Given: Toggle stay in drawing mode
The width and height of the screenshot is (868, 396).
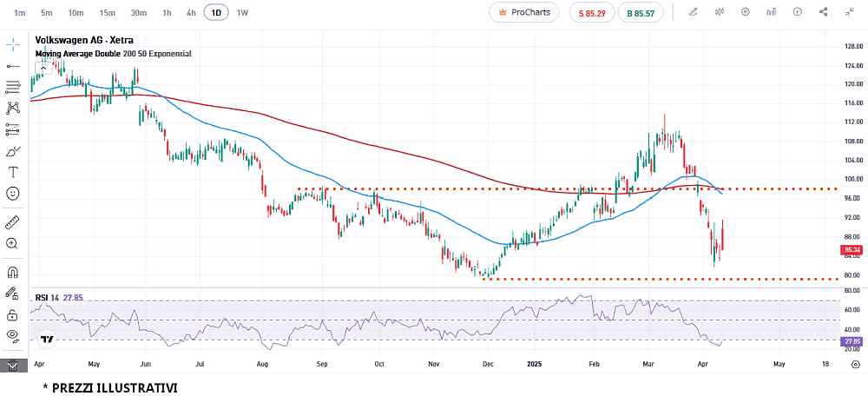Looking at the screenshot, I should (x=13, y=294).
